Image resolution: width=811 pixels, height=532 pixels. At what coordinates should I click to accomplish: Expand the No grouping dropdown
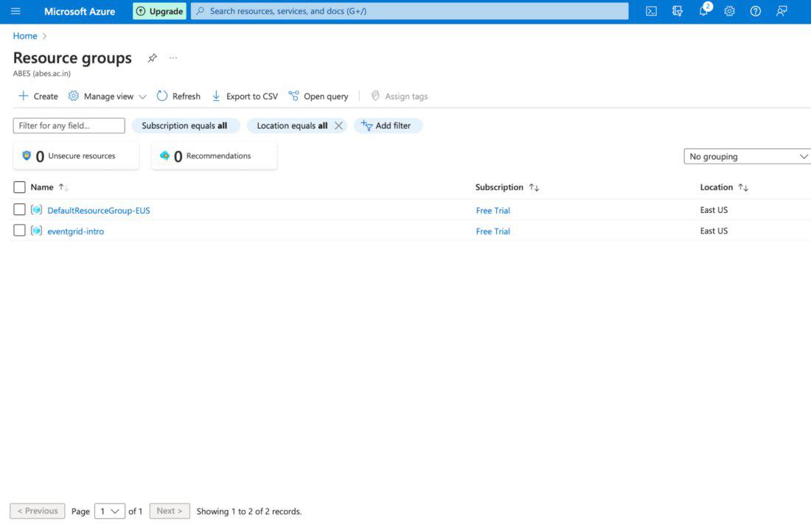pyautogui.click(x=748, y=156)
